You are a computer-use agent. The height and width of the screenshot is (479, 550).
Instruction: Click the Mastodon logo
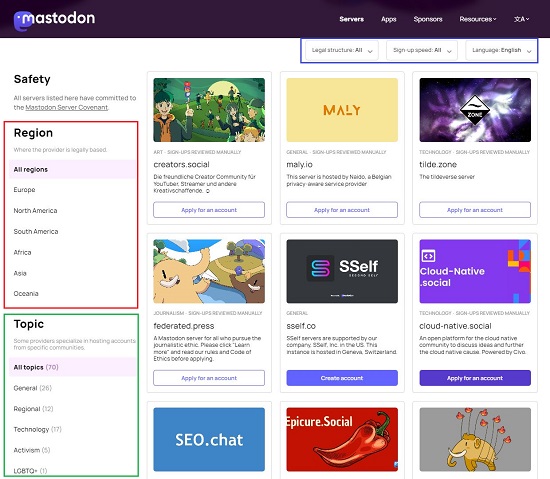[x=54, y=20]
